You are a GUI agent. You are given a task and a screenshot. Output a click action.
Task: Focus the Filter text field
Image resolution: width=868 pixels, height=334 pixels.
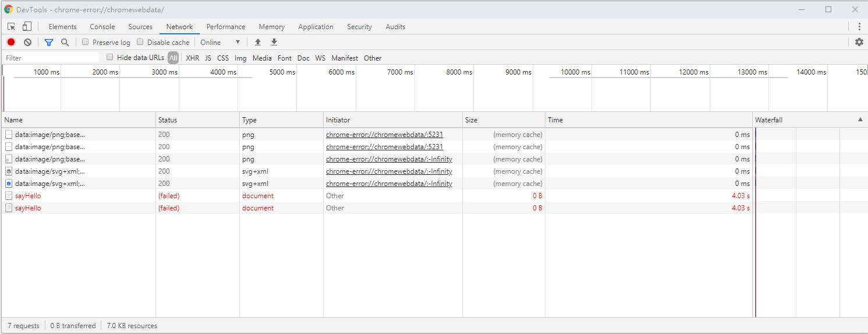point(51,58)
